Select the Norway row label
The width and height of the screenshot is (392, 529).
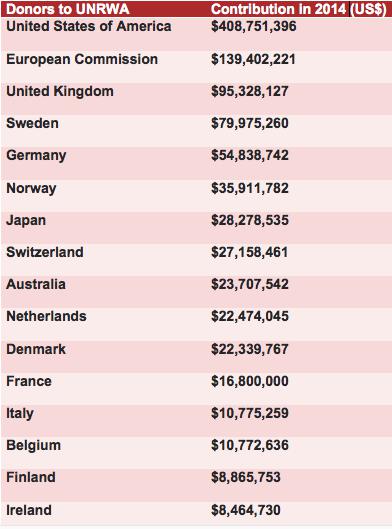pos(31,188)
